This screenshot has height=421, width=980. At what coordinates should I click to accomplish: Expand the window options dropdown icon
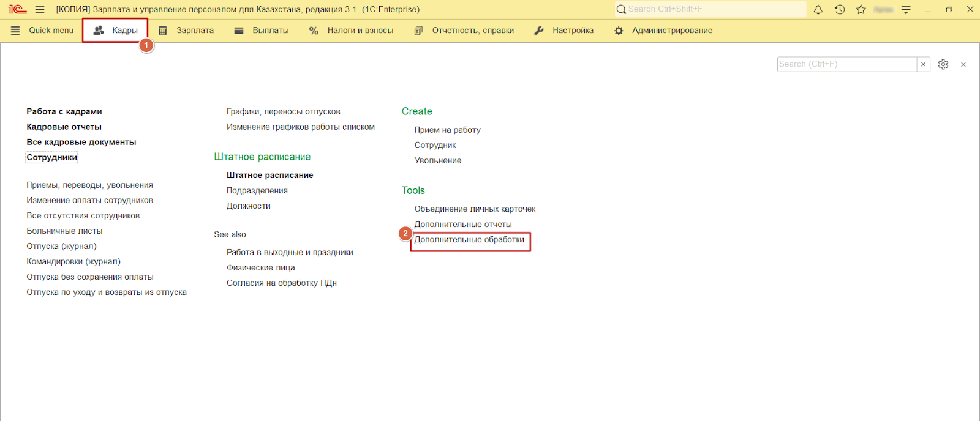[906, 9]
